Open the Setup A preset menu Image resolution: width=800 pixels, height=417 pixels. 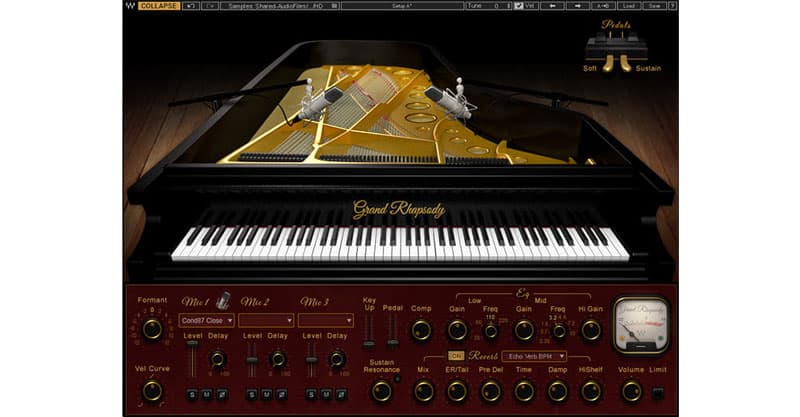(x=403, y=6)
